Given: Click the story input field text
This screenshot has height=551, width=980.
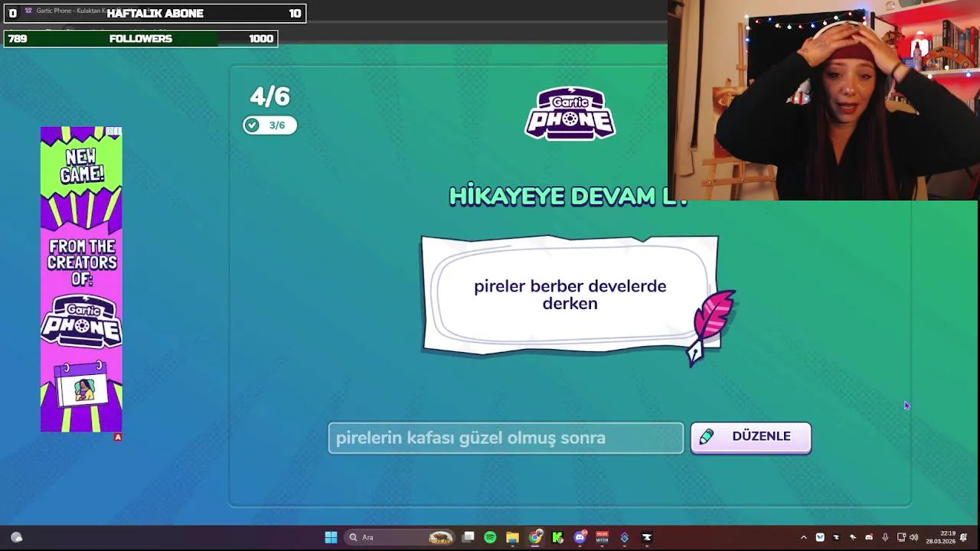Looking at the screenshot, I should point(505,438).
